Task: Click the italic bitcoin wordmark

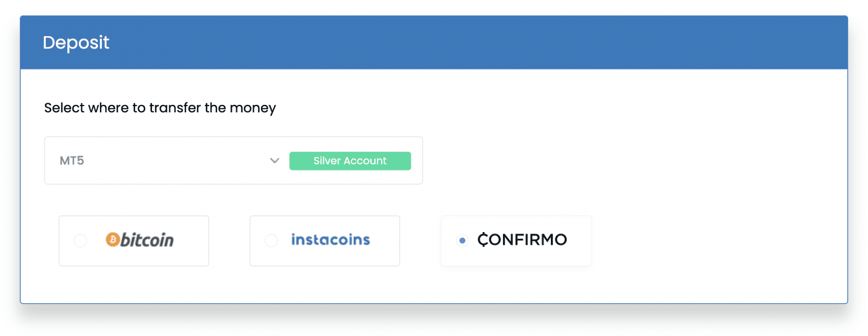Action: point(147,240)
